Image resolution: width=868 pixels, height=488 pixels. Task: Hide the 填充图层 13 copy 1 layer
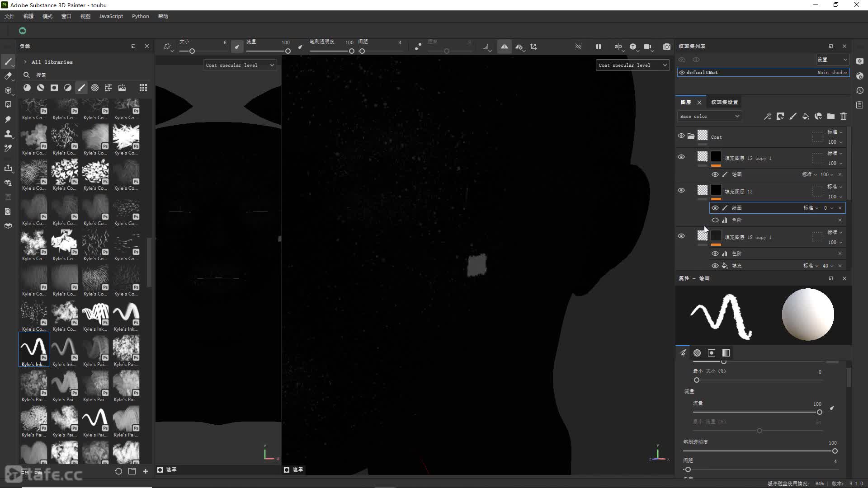681,157
